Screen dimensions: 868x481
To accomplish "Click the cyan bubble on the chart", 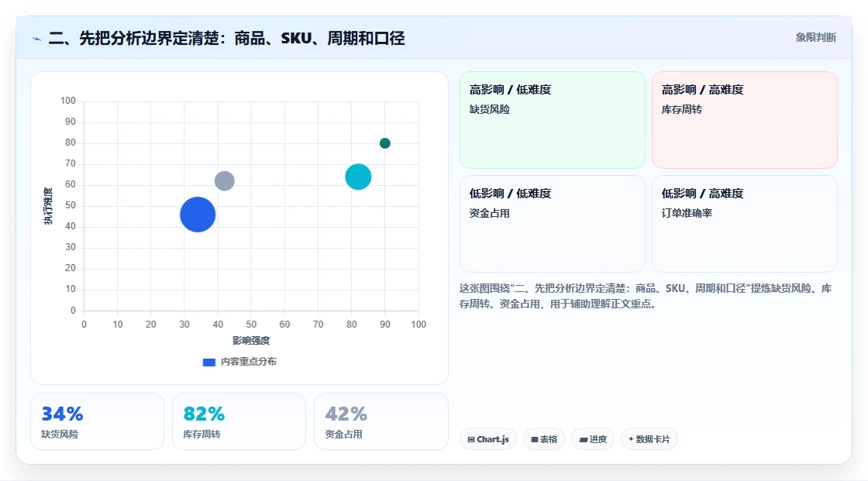I will 358,177.
